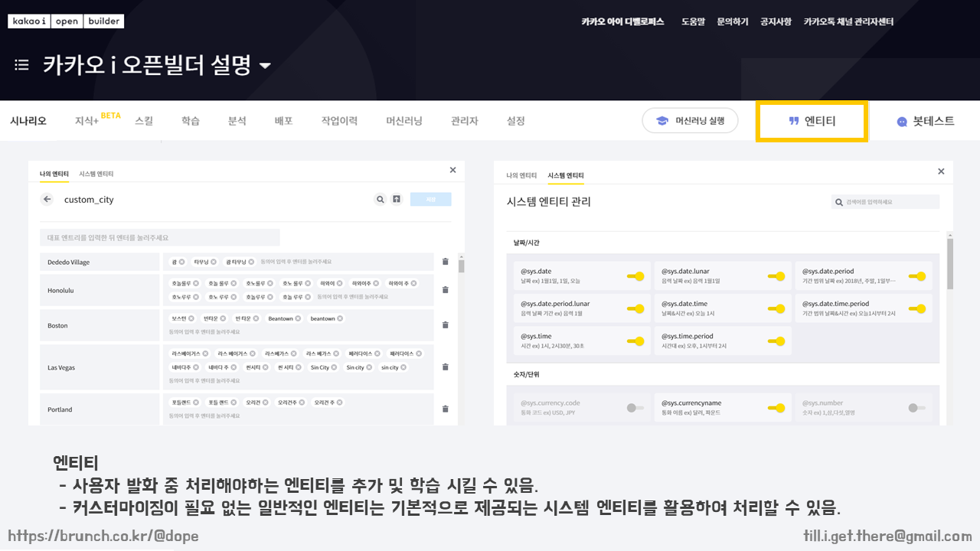
Task: Delete the Boston entry
Action: coord(446,325)
